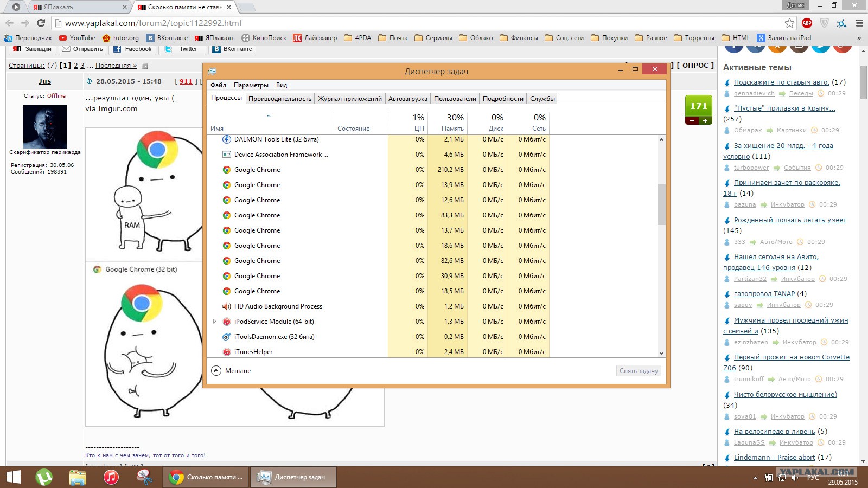Sort processes by the ЦП column header

(x=408, y=123)
